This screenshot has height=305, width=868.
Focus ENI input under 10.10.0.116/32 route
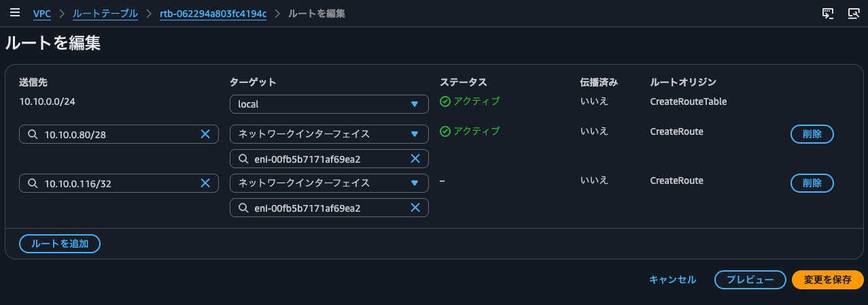(x=329, y=208)
